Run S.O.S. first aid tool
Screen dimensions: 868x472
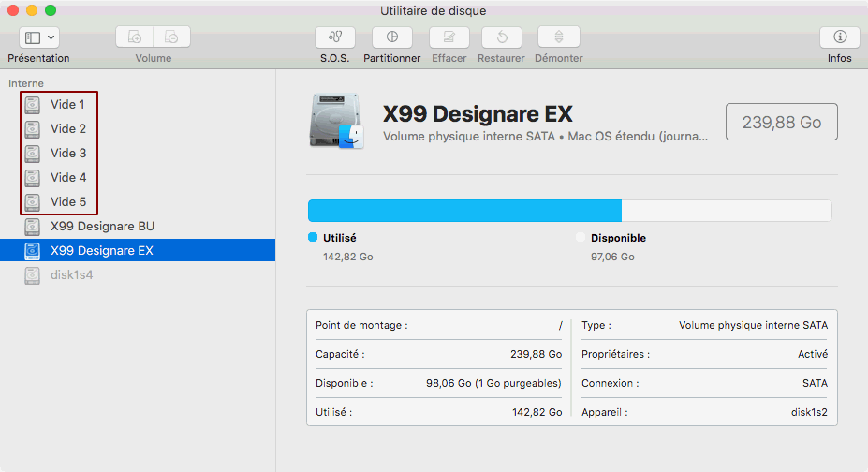click(335, 37)
